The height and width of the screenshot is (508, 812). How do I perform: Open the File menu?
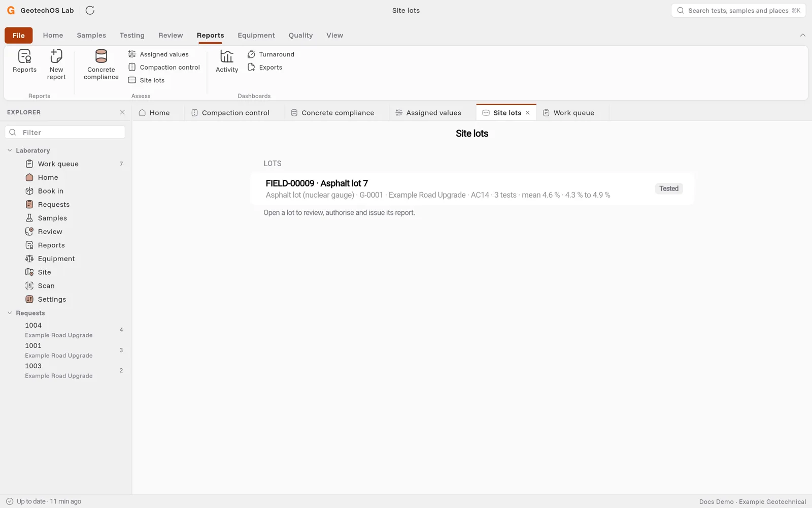(x=19, y=35)
